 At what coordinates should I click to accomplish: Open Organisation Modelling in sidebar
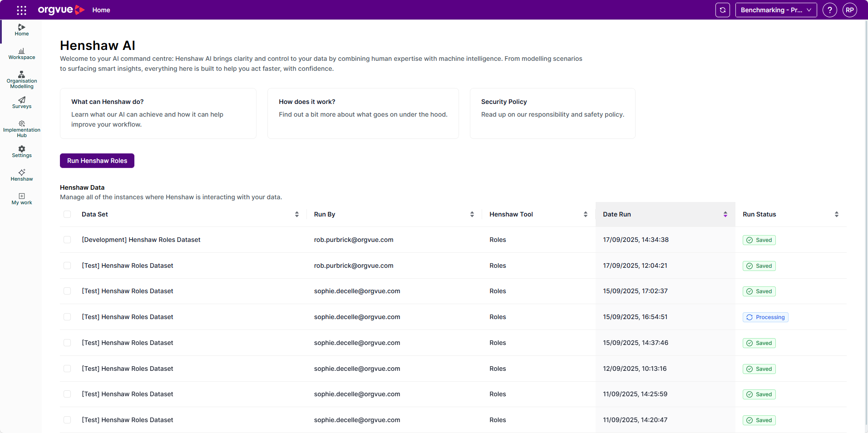click(22, 80)
